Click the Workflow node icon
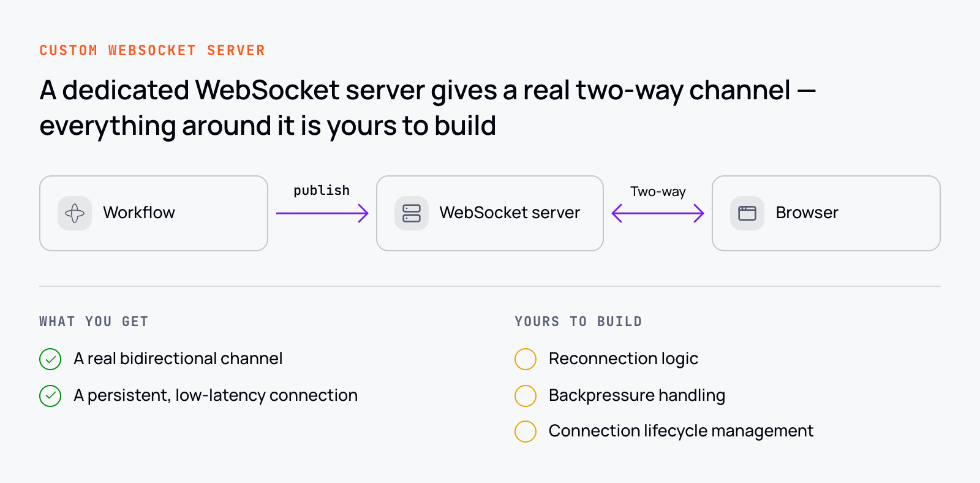Viewport: 980px width, 483px height. pyautogui.click(x=75, y=213)
